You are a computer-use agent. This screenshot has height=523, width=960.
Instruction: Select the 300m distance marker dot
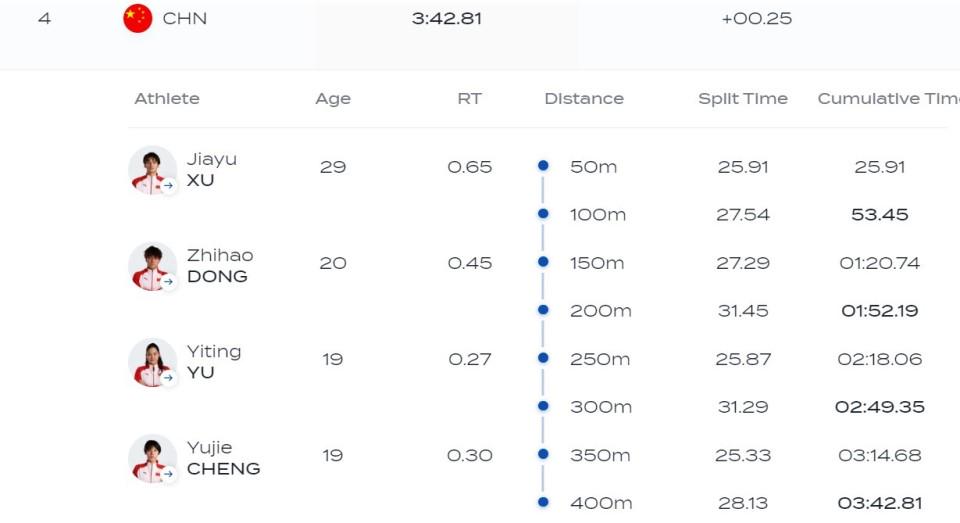pos(543,406)
